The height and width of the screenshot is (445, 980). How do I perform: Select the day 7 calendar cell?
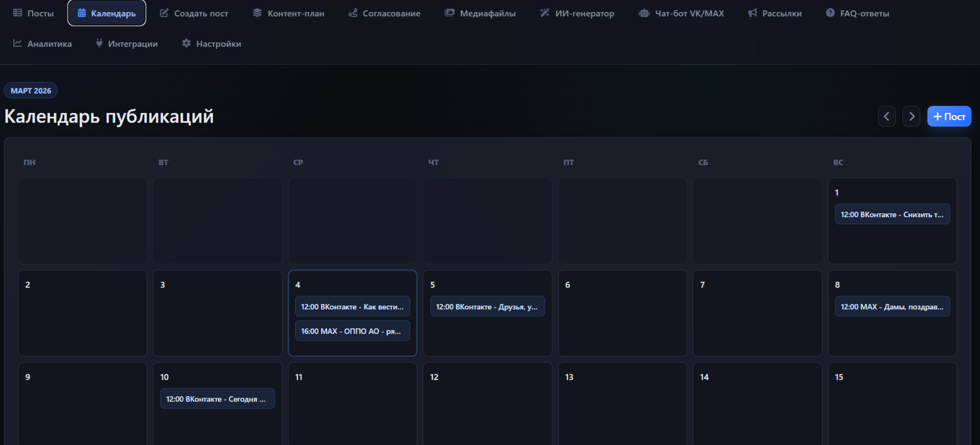[x=757, y=313]
